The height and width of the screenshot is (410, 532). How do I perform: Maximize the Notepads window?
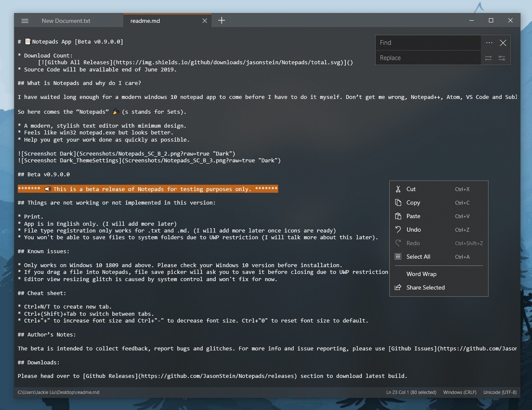pyautogui.click(x=491, y=20)
